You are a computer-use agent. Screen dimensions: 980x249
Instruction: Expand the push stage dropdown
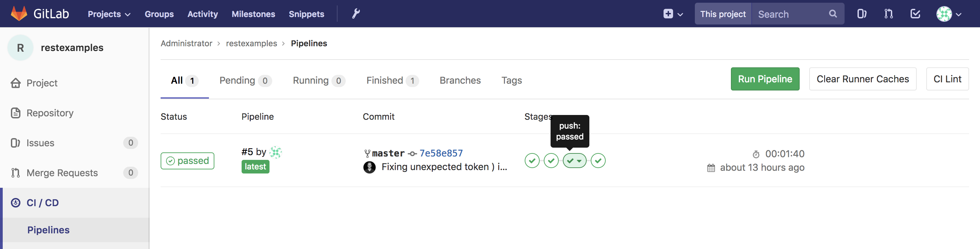(x=574, y=161)
